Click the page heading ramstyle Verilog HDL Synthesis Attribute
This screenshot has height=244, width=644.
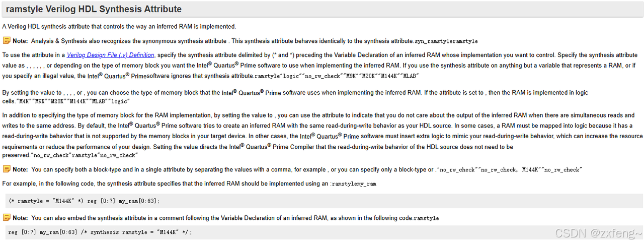[x=94, y=9]
